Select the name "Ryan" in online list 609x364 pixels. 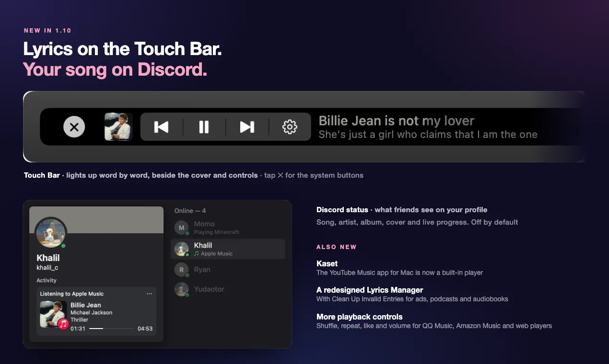tap(202, 270)
